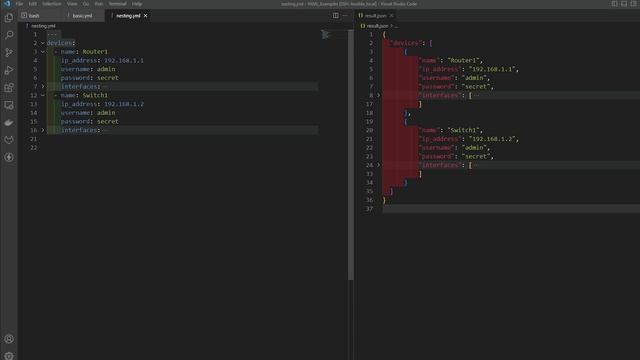
Task: Open the View menu
Action: pyautogui.click(x=72, y=4)
